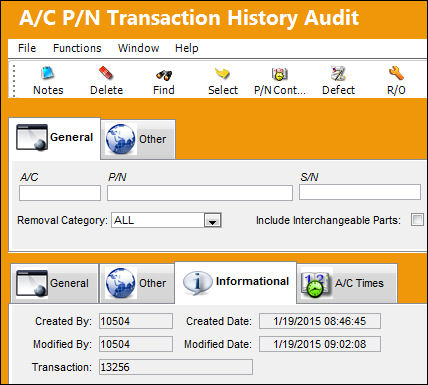The height and width of the screenshot is (385, 428).
Task: Open the Notes toolbar icon
Action: 48,73
